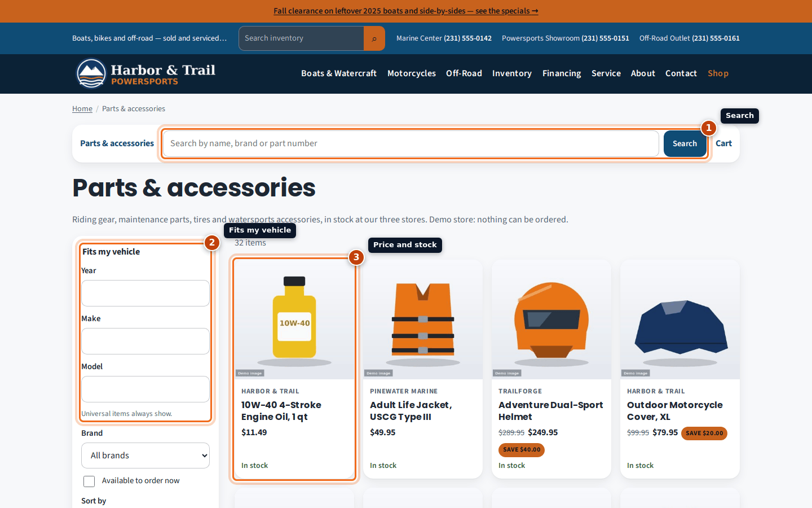
Task: Click the SAVE $20.00 badge
Action: coord(704,433)
